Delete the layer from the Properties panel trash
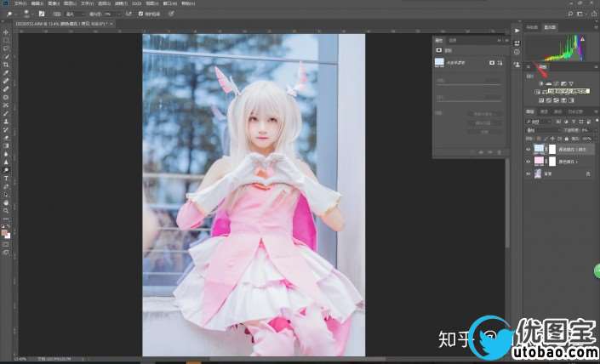Screen dimensions: 600x364 pos(499,152)
